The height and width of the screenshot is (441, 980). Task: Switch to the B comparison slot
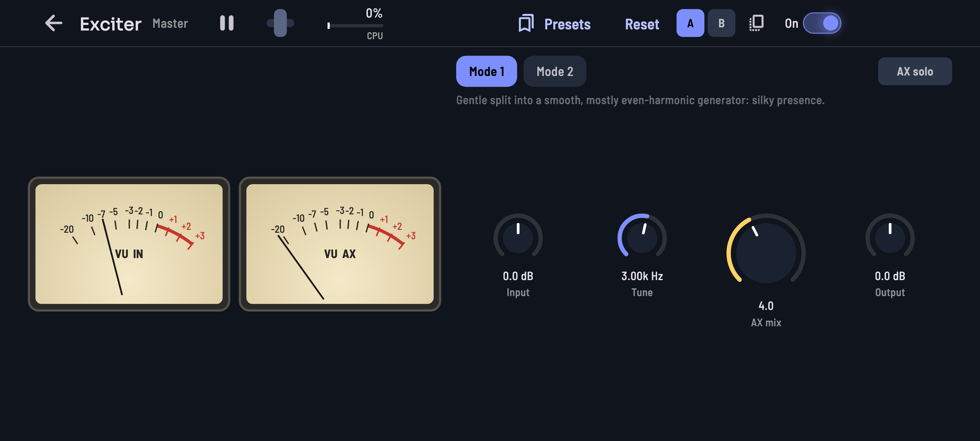point(721,23)
